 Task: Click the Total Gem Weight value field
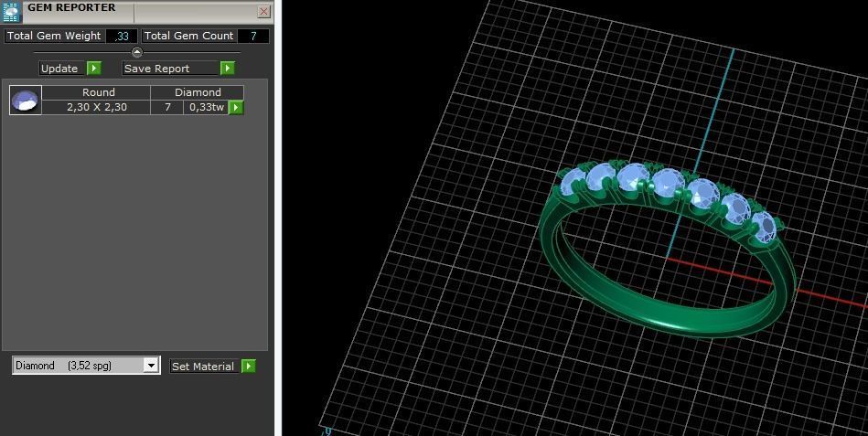(122, 36)
